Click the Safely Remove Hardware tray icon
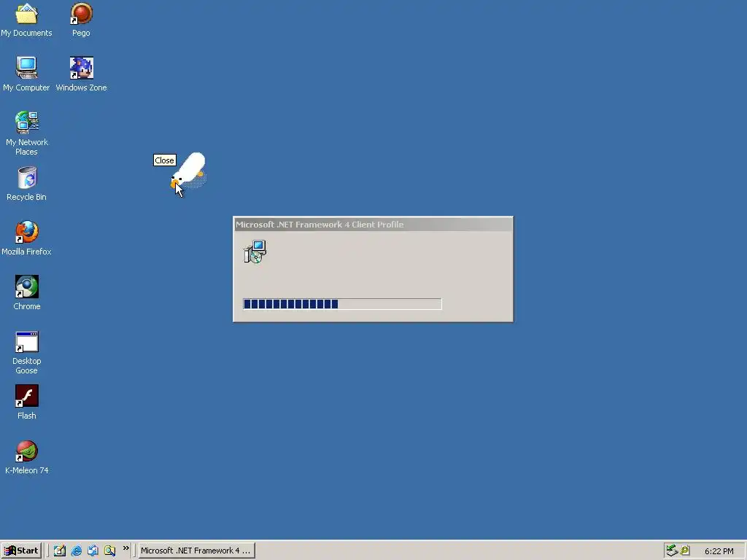The width and height of the screenshot is (747, 560). 672,551
